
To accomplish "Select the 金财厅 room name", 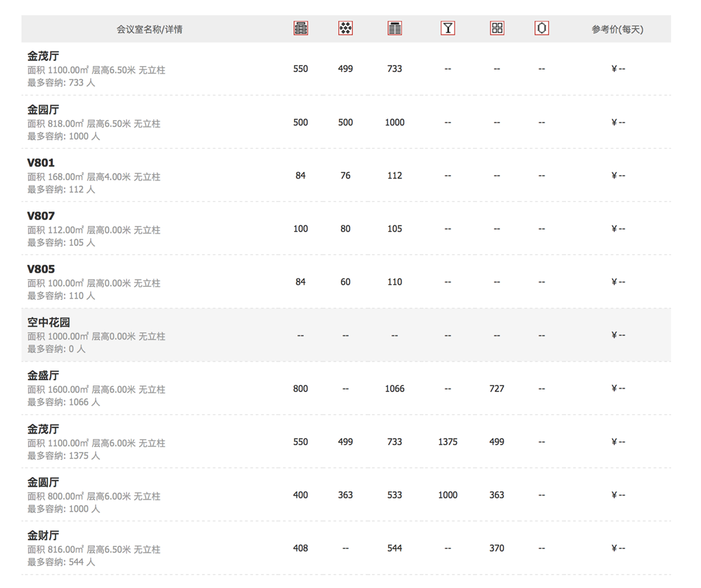I will click(x=43, y=535).
